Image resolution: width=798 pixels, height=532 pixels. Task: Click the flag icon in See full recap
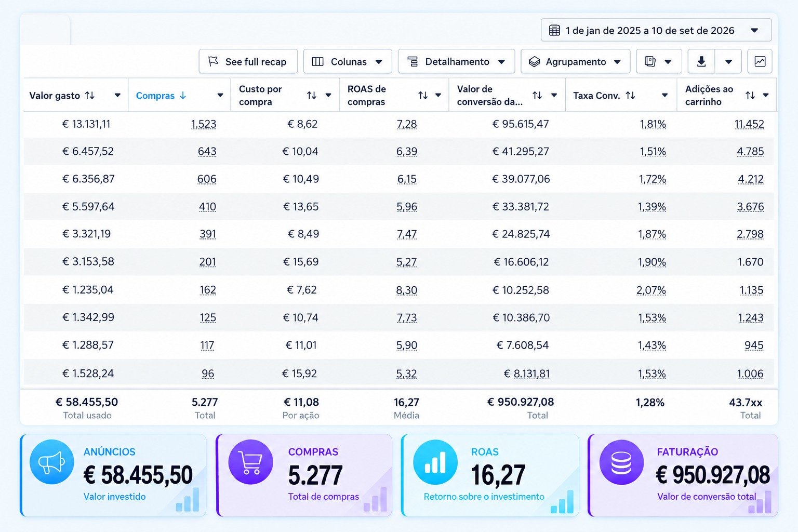(213, 61)
